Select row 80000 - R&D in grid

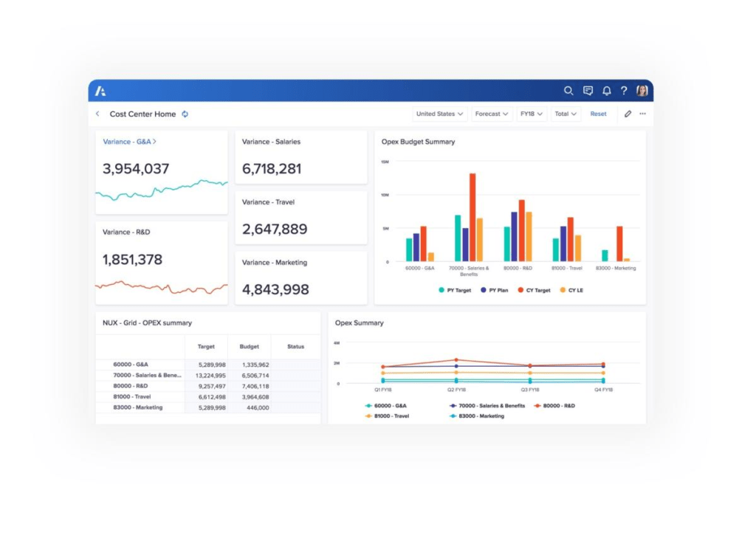(x=207, y=386)
